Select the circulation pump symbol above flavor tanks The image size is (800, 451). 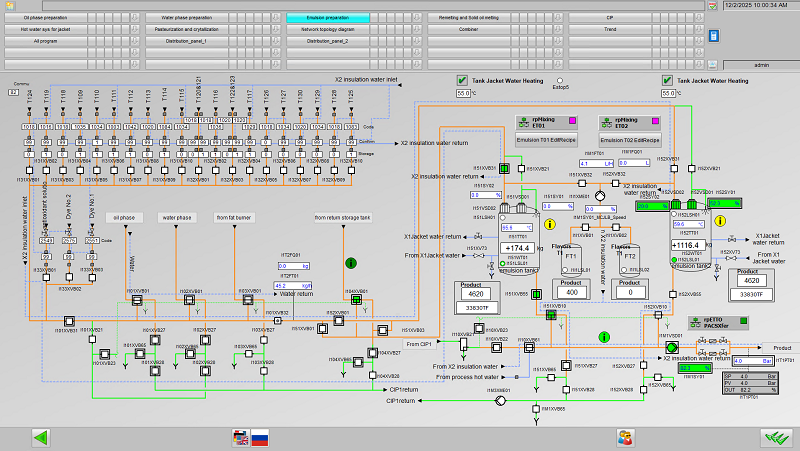[x=601, y=195]
